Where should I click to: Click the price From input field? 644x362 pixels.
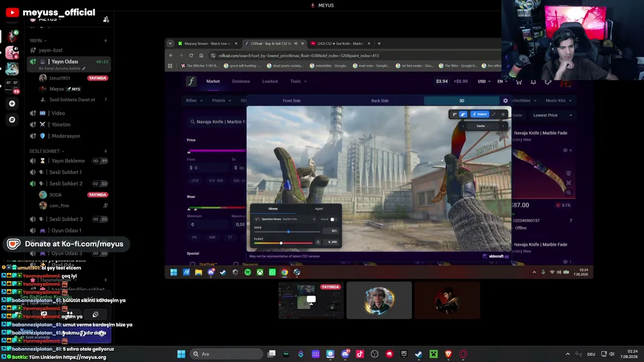pos(207,167)
